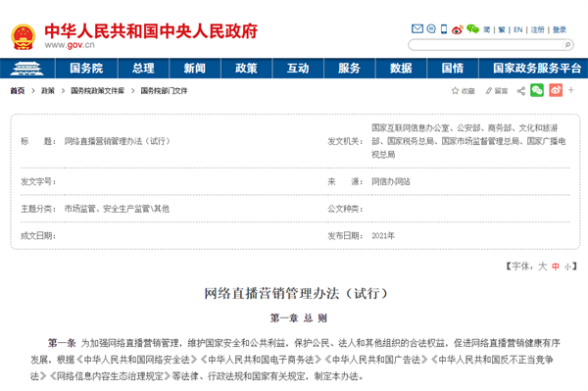Click the 网信办网站 source value
Image resolution: width=588 pixels, height=391 pixels.
point(391,182)
